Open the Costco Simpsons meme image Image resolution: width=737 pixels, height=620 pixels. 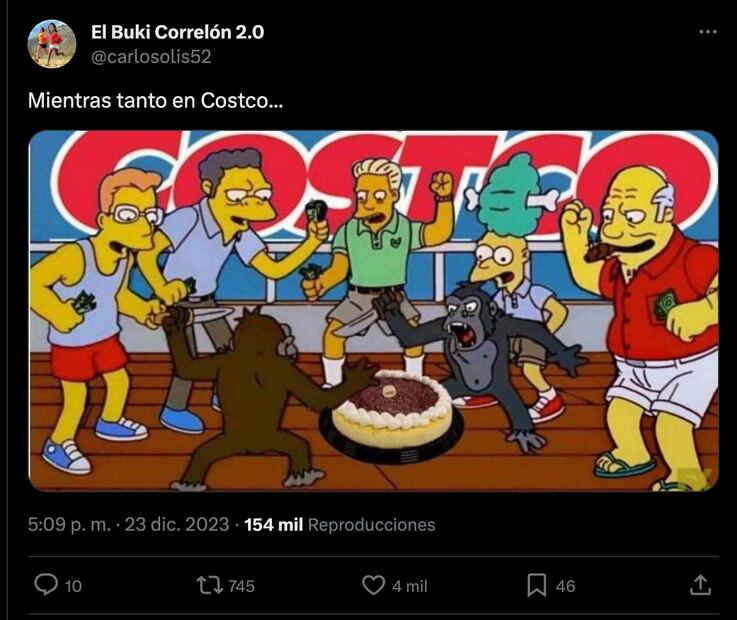(x=374, y=311)
